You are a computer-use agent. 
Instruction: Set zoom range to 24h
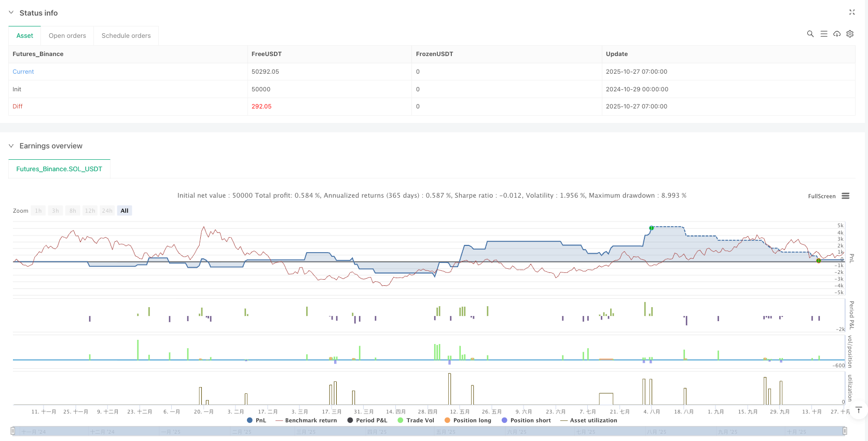(107, 211)
